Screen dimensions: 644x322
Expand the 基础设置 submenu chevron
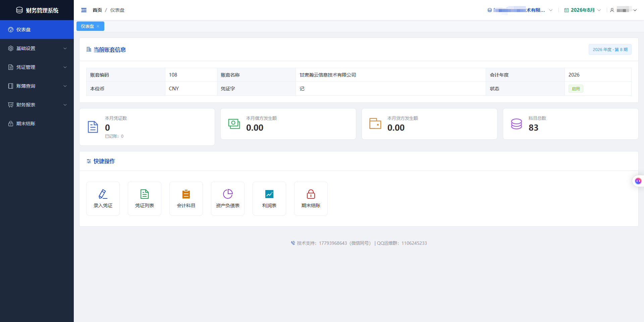click(65, 48)
